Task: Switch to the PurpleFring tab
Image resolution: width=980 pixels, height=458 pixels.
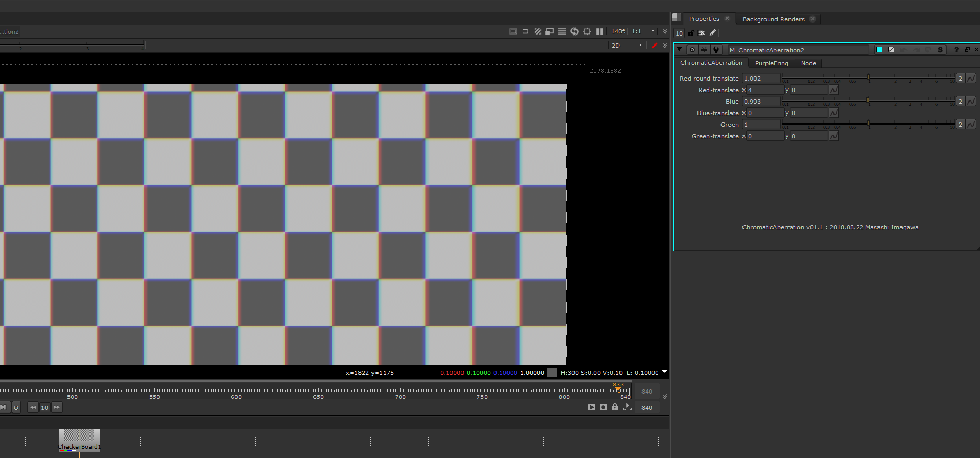Action: point(771,63)
